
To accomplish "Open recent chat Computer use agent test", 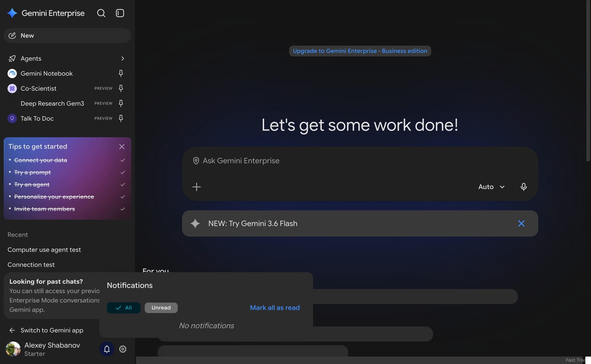I will point(44,250).
